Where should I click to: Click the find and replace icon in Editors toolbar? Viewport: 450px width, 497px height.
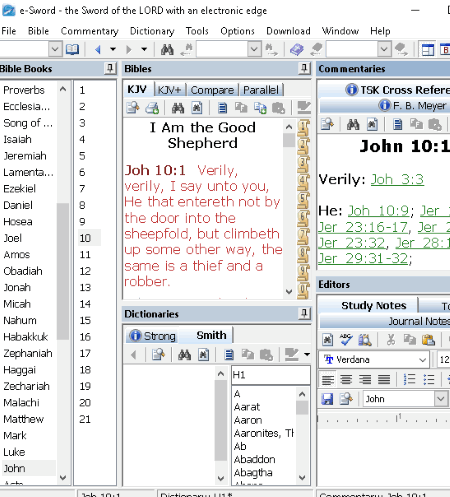[x=365, y=340]
